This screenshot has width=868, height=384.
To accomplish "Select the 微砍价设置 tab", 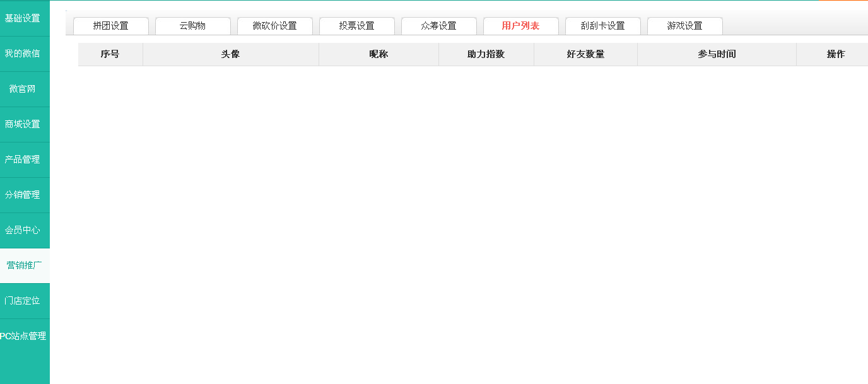I will (x=274, y=26).
